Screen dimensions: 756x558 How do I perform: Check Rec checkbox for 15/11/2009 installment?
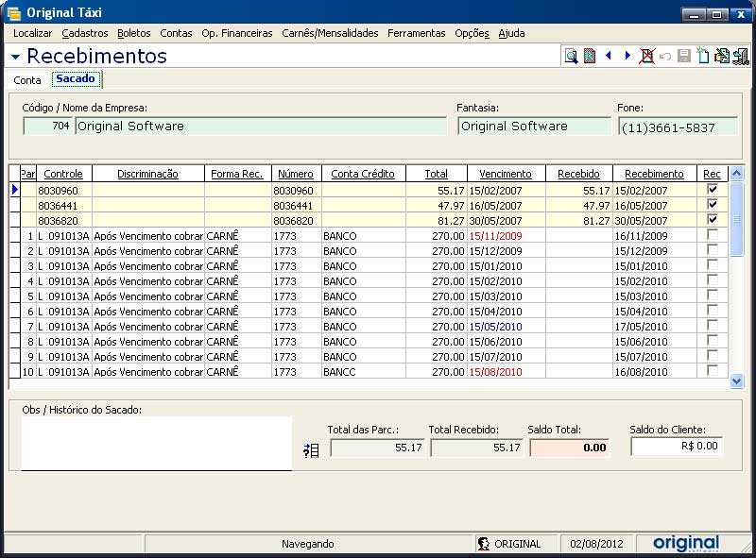(x=713, y=235)
